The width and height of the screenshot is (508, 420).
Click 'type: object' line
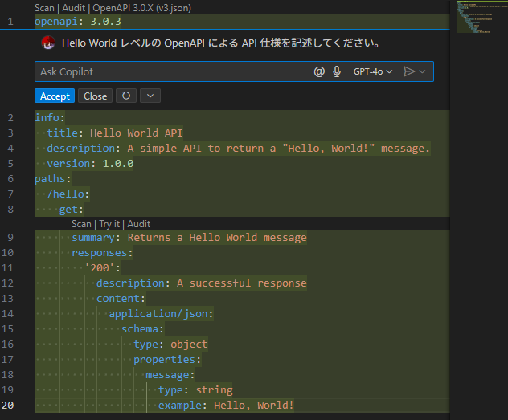point(170,345)
